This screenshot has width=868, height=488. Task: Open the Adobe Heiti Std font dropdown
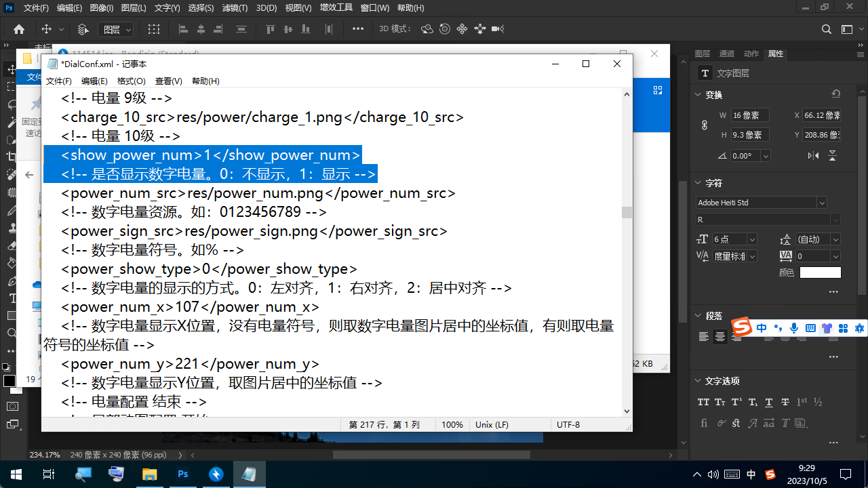(822, 203)
